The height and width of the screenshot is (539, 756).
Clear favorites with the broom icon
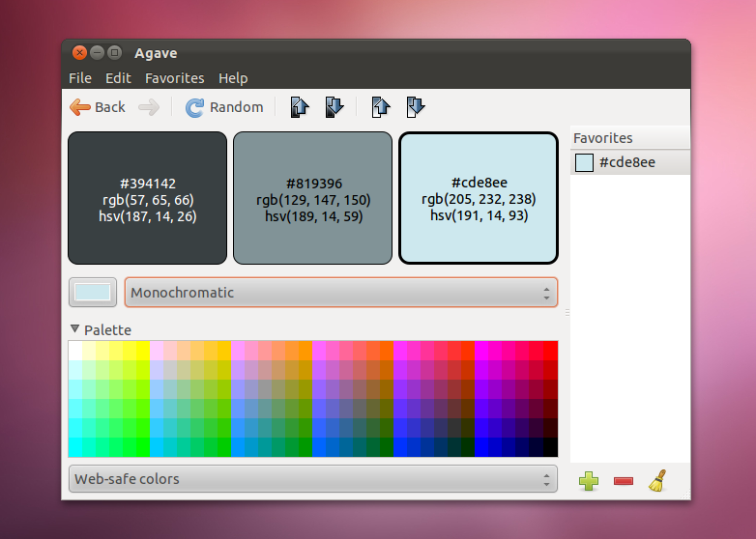658,481
